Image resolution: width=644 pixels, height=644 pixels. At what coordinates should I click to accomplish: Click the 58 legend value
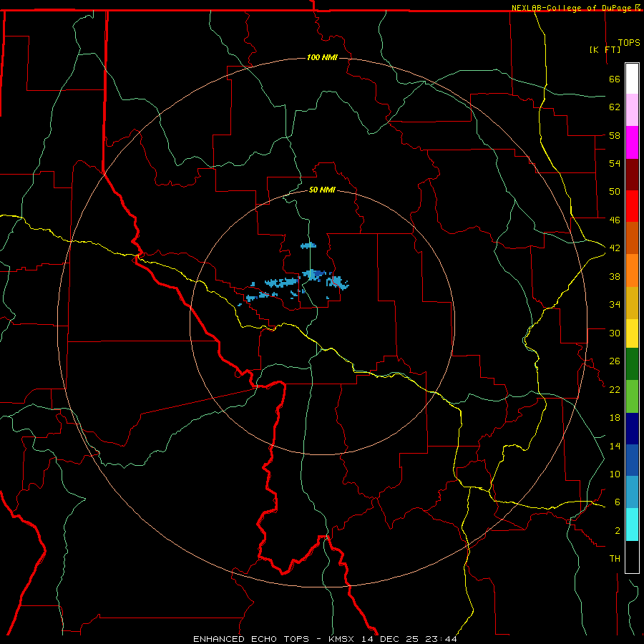tap(615, 135)
